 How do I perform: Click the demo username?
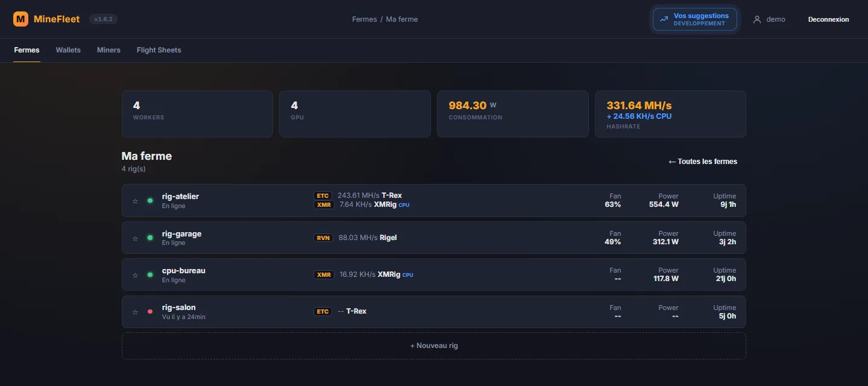[776, 19]
